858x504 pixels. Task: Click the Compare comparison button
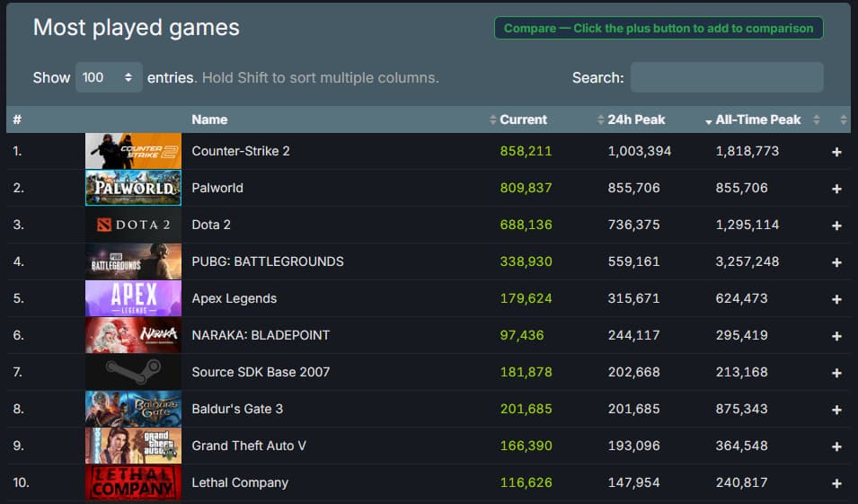pos(659,28)
